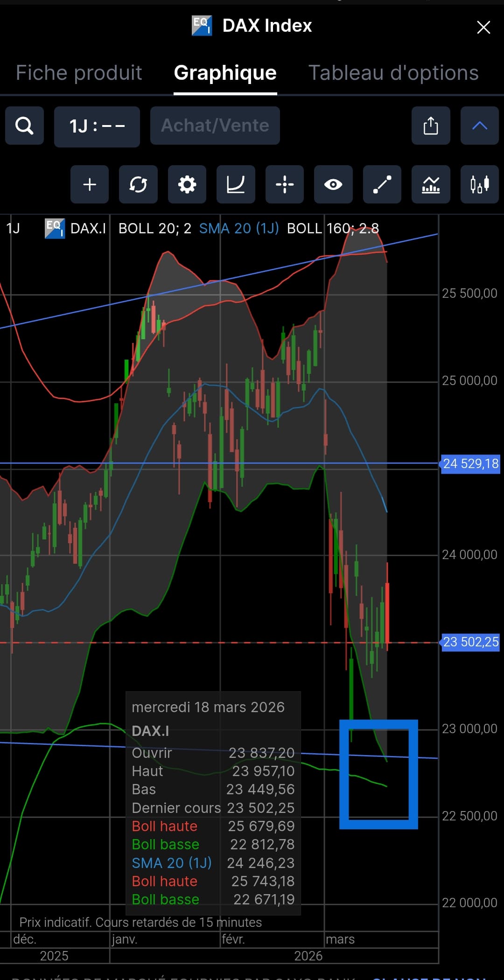Open the 1J timeframe selector

pos(97,126)
